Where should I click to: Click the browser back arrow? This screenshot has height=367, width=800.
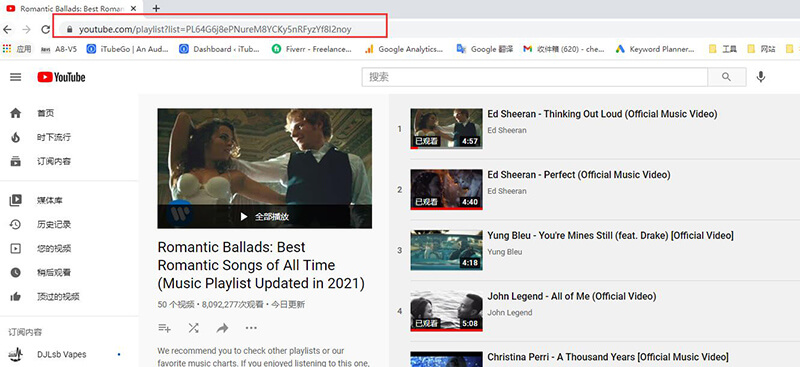pos(8,30)
